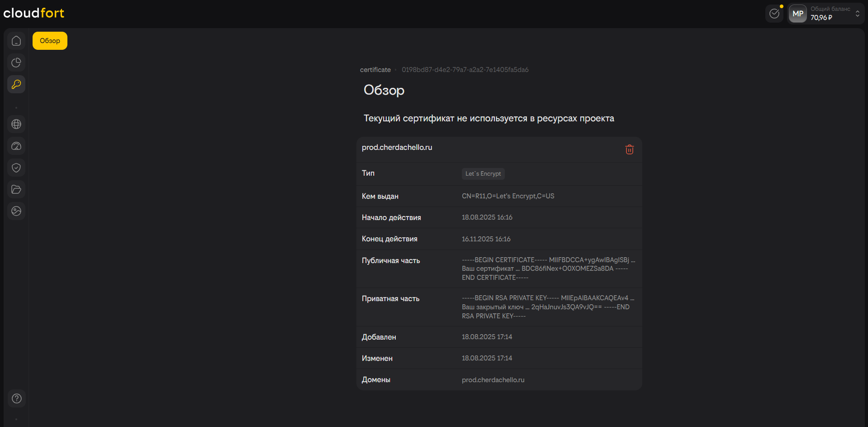This screenshot has height=427, width=868.
Task: Click the cloudfort logo
Action: tap(34, 13)
